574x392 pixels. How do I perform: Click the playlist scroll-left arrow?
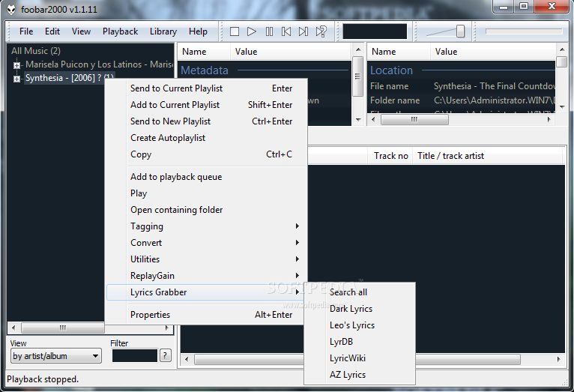tap(187, 359)
